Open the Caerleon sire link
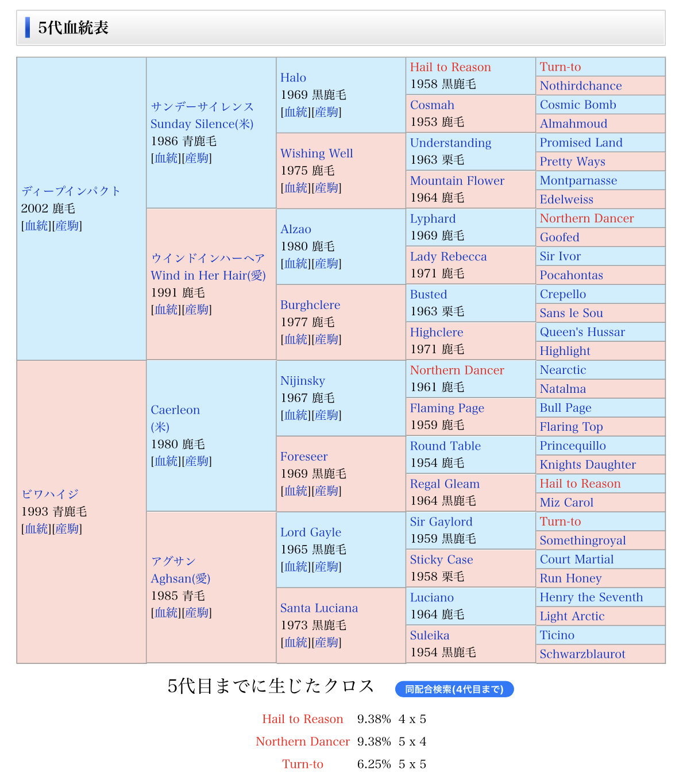The height and width of the screenshot is (784, 683). tap(175, 410)
